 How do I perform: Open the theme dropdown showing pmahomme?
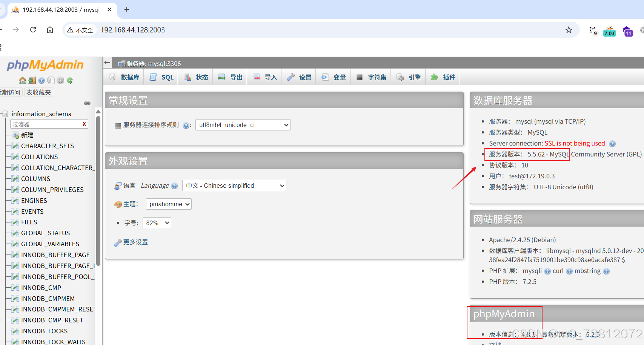[169, 204]
